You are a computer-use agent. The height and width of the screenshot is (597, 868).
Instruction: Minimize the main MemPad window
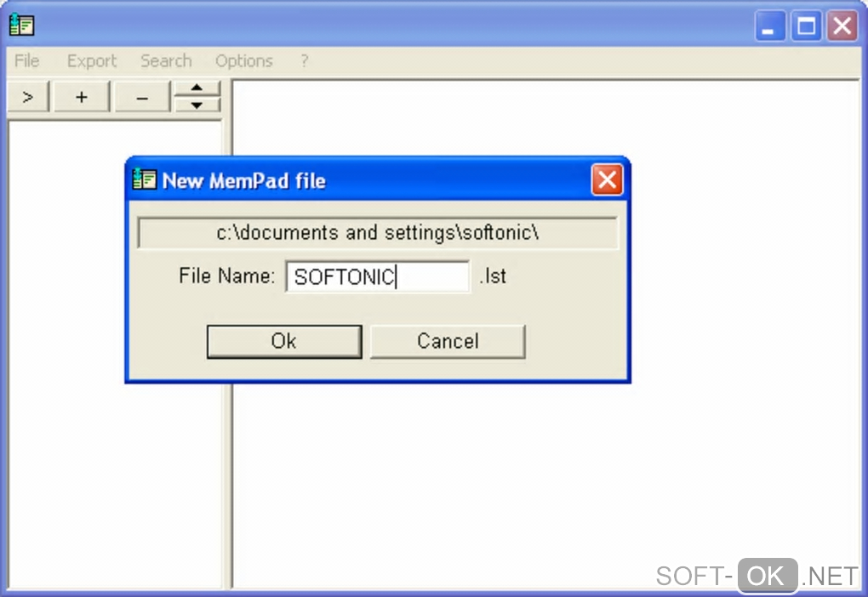tap(770, 26)
